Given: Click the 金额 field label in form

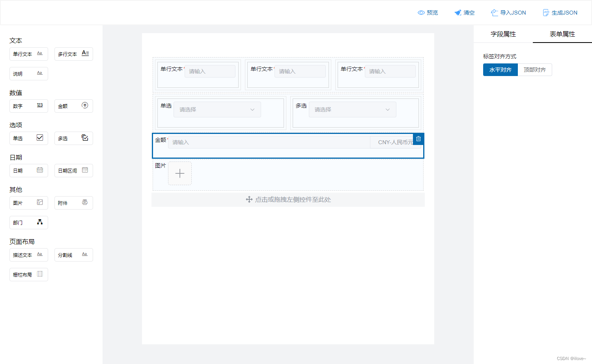Looking at the screenshot, I should [161, 140].
